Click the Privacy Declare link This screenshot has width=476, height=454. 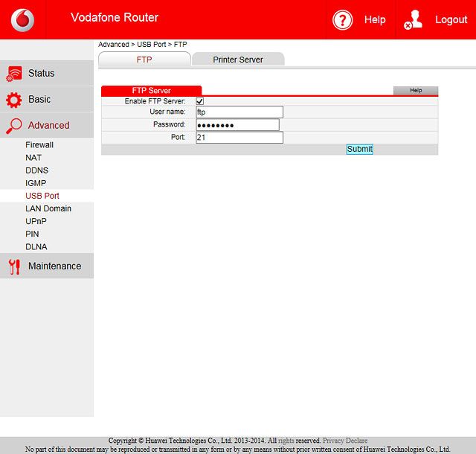click(x=345, y=441)
